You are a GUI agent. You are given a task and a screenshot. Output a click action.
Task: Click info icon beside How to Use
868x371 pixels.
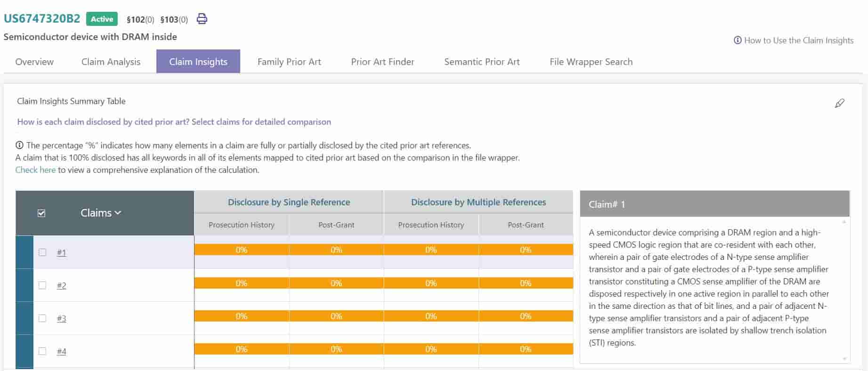pyautogui.click(x=738, y=40)
